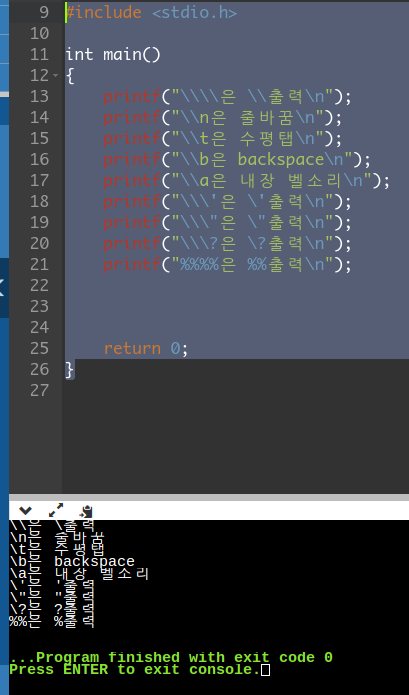Click "Press ENTER to exit console." prompt
This screenshot has width=409, height=695.
(x=135, y=669)
